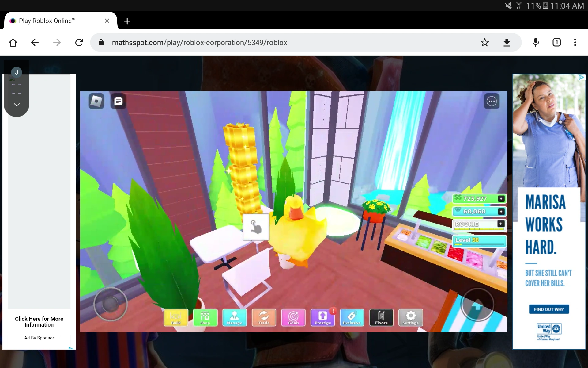Image resolution: width=588 pixels, height=368 pixels.
Task: Open the three-dot Roblox options menu
Action: (x=491, y=101)
